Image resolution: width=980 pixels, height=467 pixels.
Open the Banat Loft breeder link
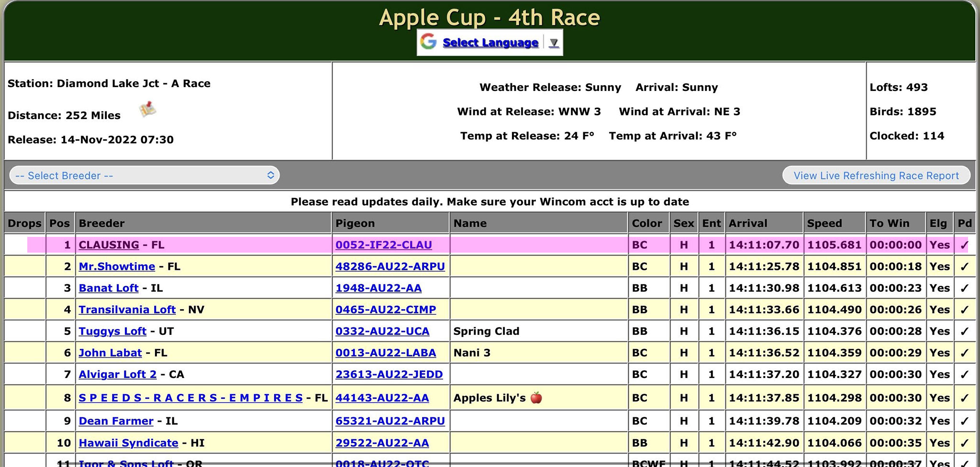(x=109, y=288)
